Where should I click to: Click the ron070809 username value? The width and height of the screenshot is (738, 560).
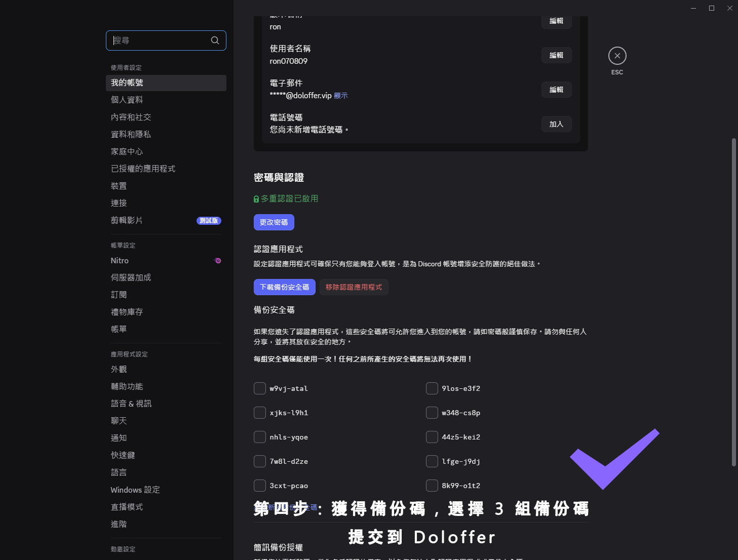289,61
